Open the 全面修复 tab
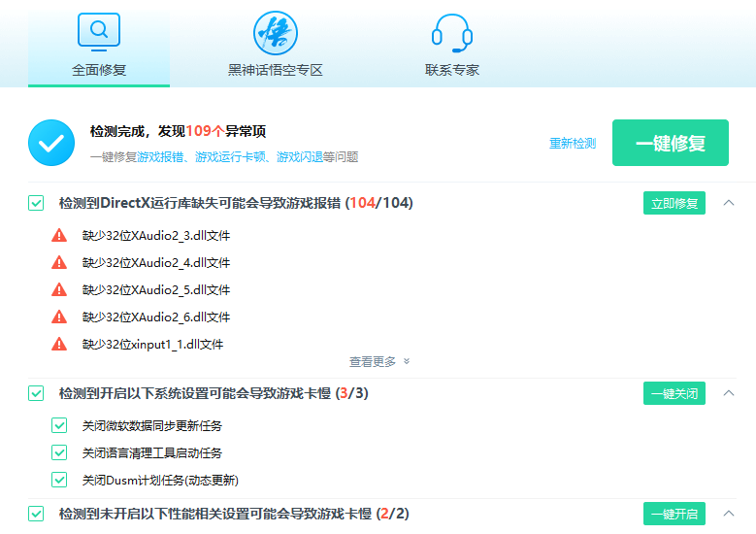Image resolution: width=756 pixels, height=534 pixels. (99, 49)
